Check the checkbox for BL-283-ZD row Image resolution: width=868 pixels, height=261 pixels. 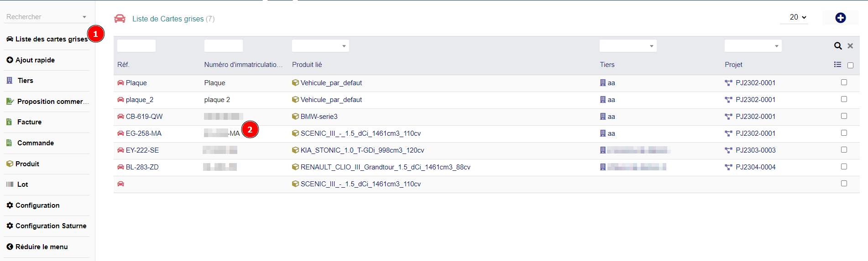tap(844, 167)
